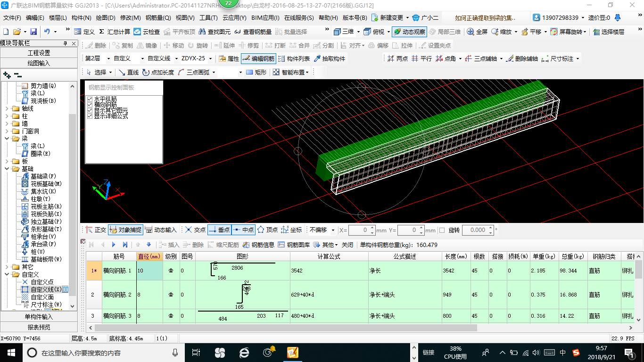
Task: Check the 旋转 rotate checkbox
Action: point(442,230)
